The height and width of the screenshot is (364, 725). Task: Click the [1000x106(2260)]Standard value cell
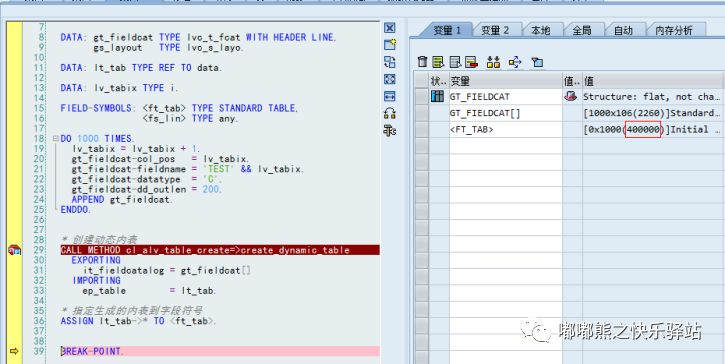tap(653, 113)
